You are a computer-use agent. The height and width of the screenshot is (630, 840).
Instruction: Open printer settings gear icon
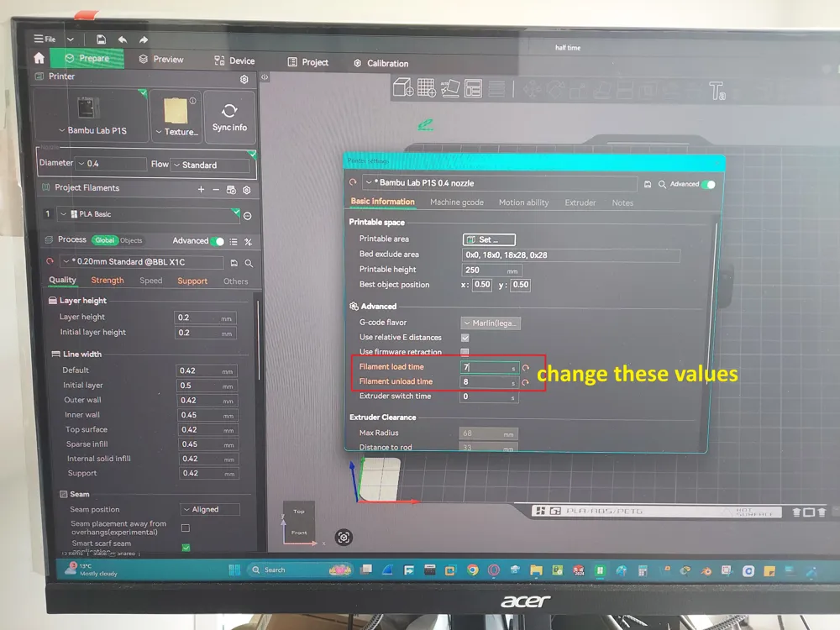click(244, 79)
